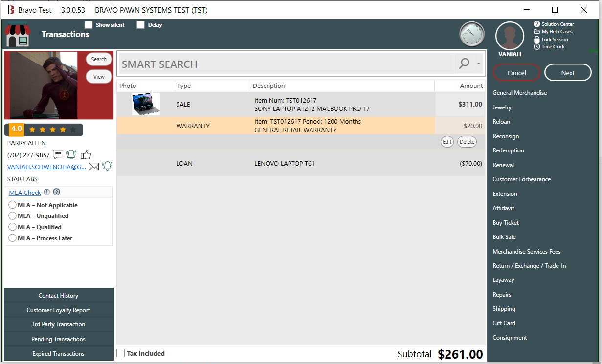Click the email notification bell icon
This screenshot has height=364, width=602.
pos(107,166)
